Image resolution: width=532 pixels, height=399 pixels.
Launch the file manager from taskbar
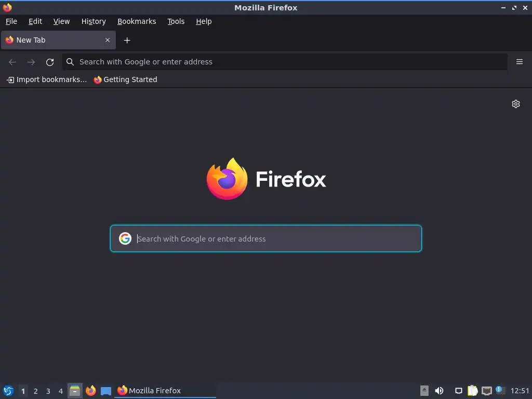75,391
